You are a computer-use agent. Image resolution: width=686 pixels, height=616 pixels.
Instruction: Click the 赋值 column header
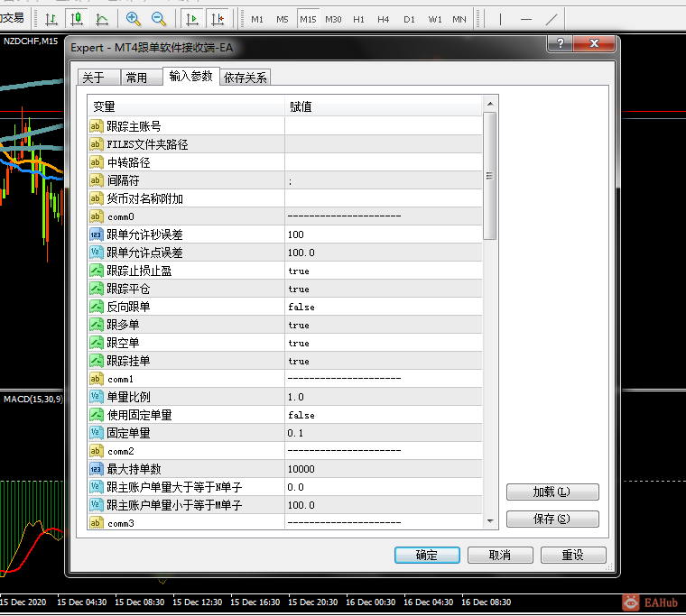[x=384, y=106]
